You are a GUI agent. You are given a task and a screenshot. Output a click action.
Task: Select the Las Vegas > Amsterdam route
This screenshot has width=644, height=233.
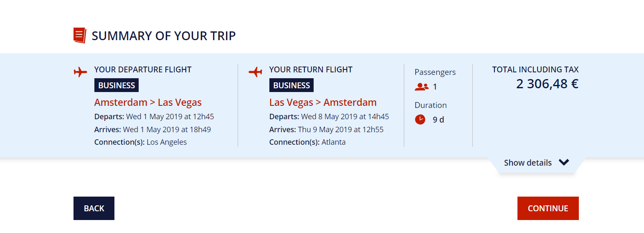point(323,102)
